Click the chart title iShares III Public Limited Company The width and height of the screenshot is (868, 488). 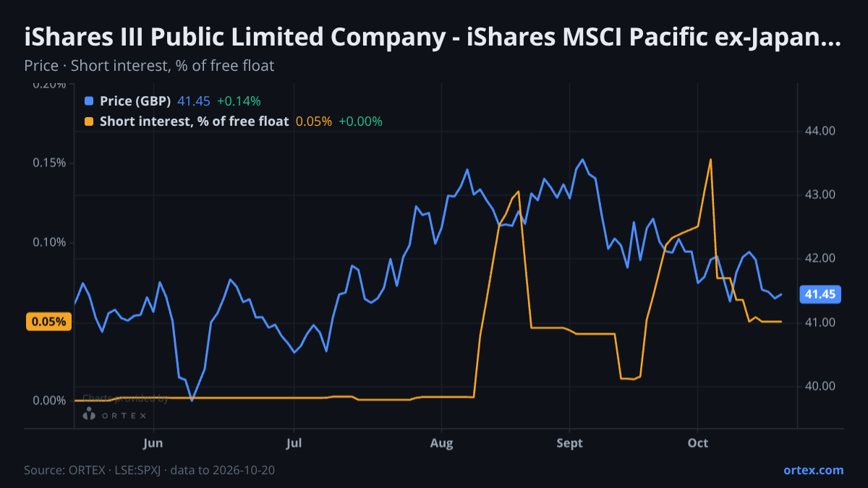433,38
